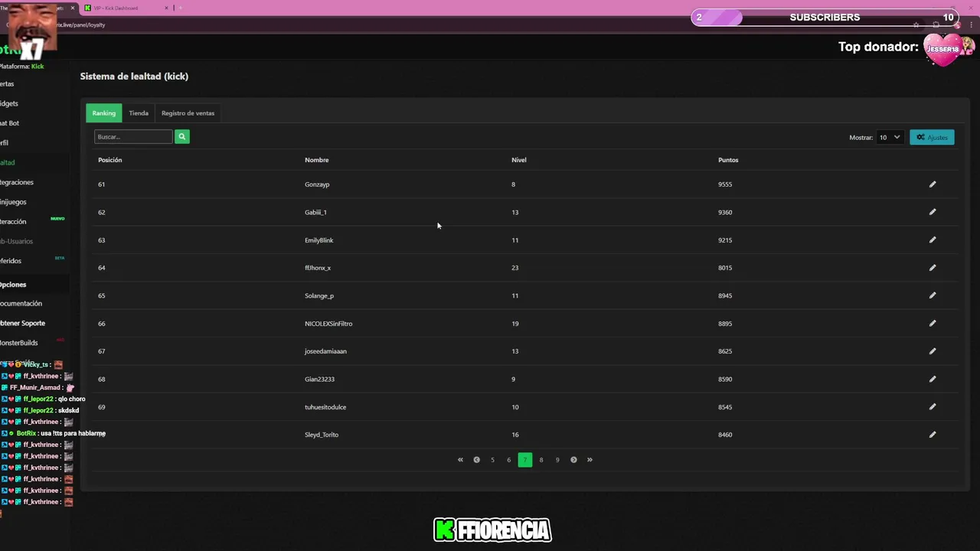Open Documentación link in the sidebar
The image size is (980, 551).
coord(21,304)
